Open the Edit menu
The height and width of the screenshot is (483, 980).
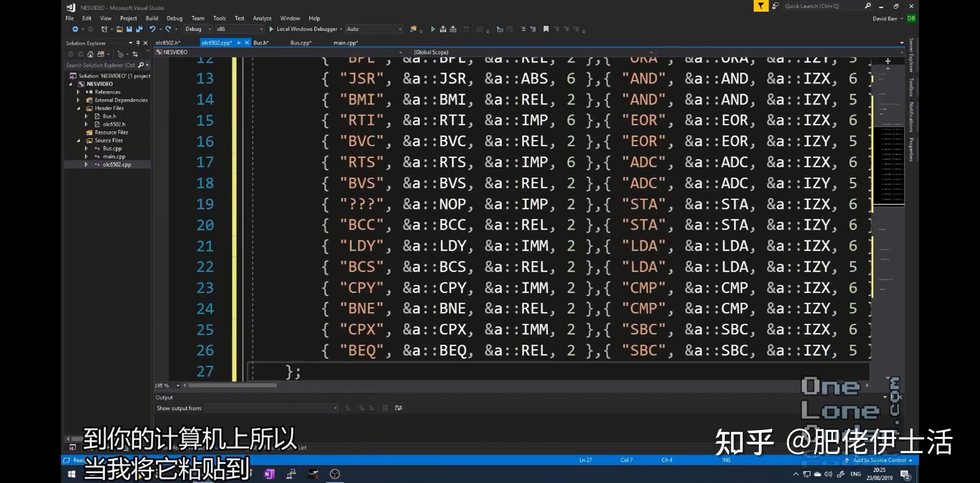pos(87,18)
